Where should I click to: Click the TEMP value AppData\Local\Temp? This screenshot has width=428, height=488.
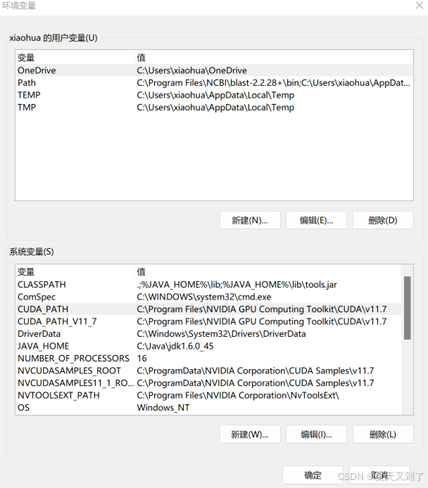(215, 95)
